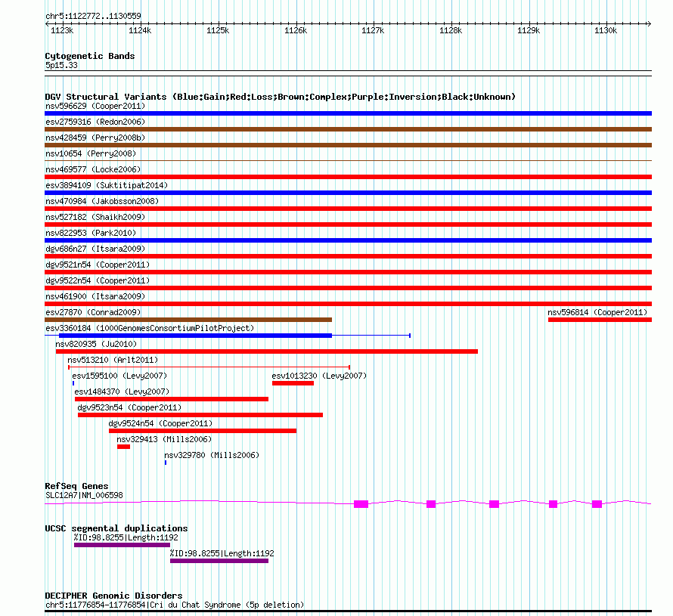673x616 pixels.
Task: Click the black DECIPHER genomic disorder bar
Action: 348,611
